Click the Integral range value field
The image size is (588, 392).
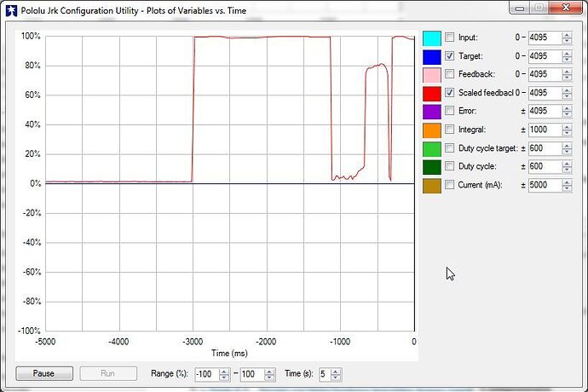coord(541,130)
